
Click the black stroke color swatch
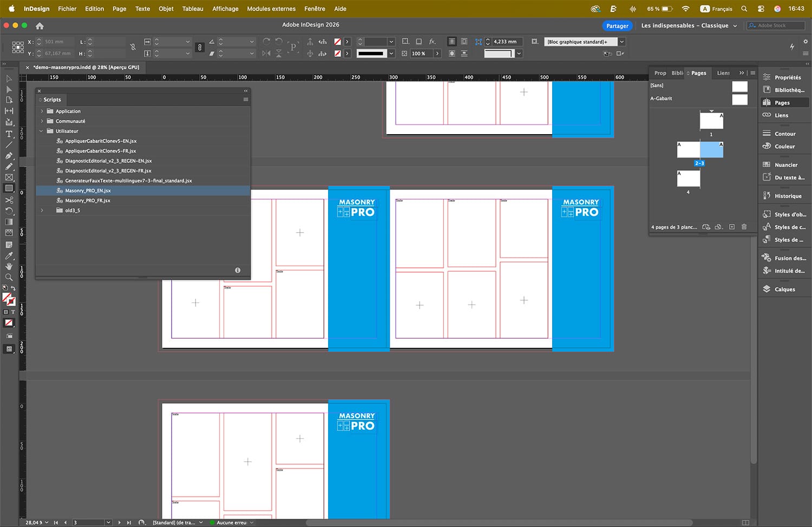[x=371, y=54]
